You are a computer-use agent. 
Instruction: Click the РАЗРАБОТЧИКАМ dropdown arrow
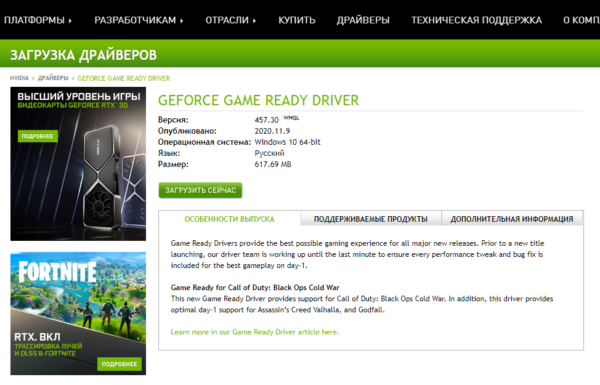(x=182, y=21)
